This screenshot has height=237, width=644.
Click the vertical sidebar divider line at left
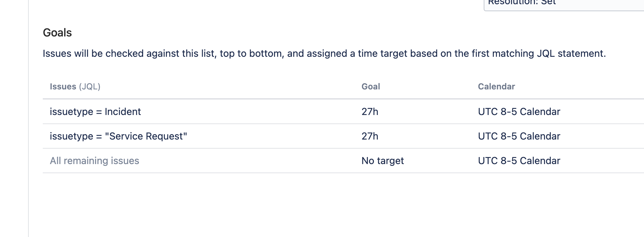[28, 118]
